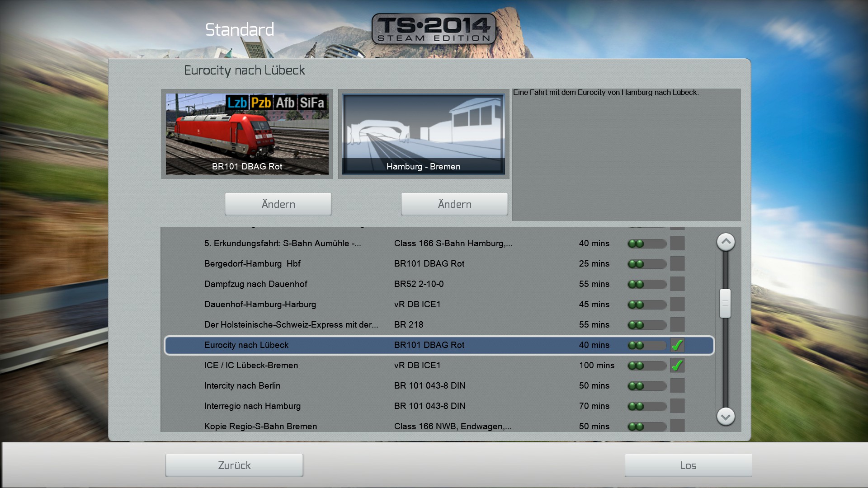Select Dauenhof-Hamburg-Harburg scenario row
The height and width of the screenshot is (488, 868).
tap(260, 305)
